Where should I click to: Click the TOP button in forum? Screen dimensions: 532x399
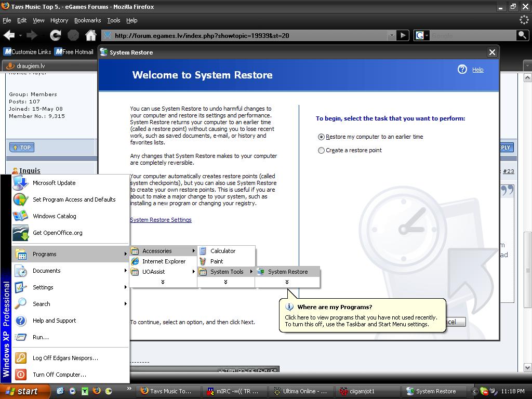click(x=22, y=148)
